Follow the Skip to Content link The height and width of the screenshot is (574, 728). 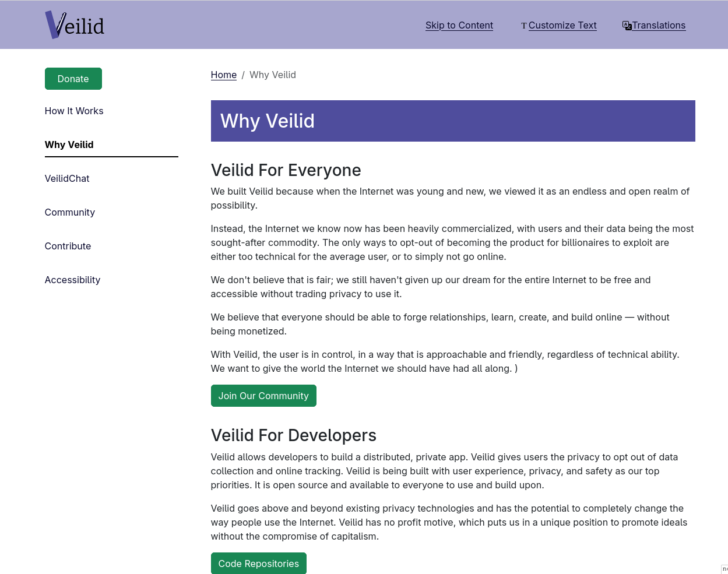459,25
